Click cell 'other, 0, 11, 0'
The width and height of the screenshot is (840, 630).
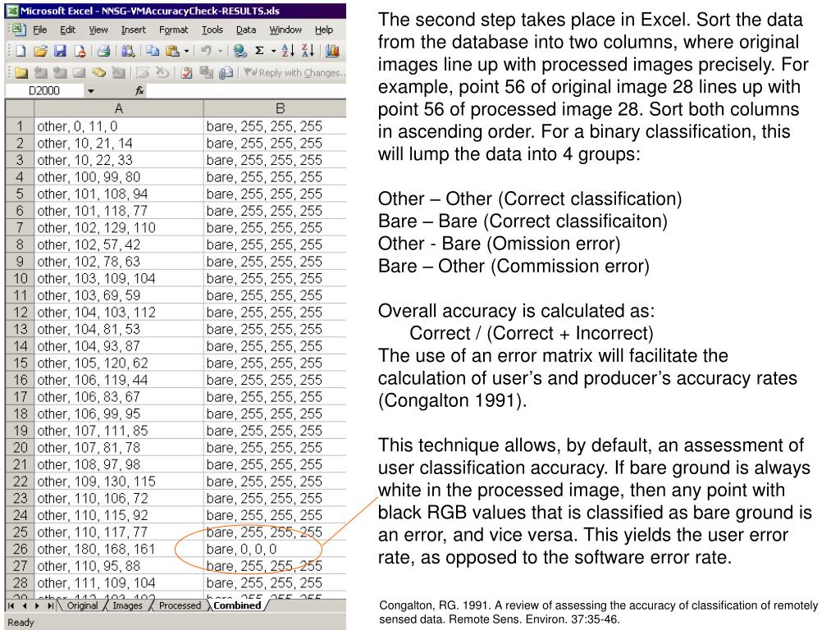(119, 126)
